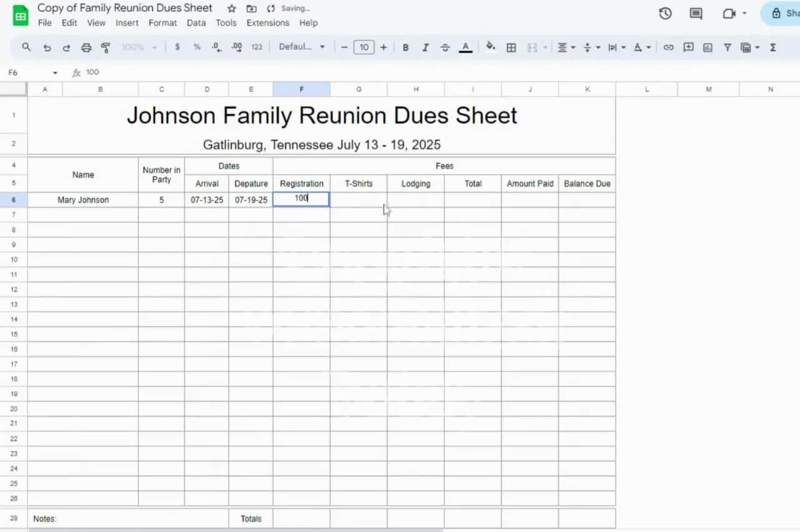Insert a link into the cell
The height and width of the screenshot is (532, 800).
click(x=668, y=47)
